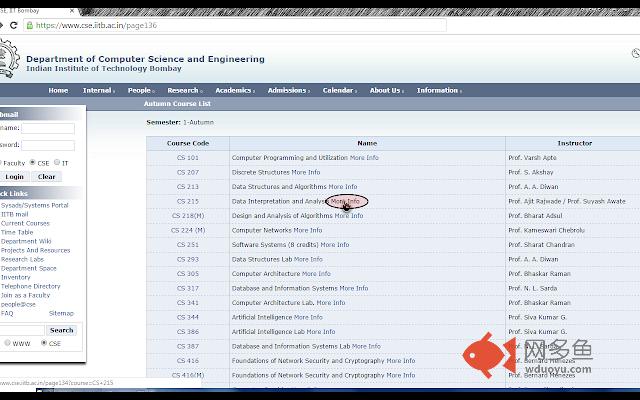Open the Current Courses quick link

point(25,223)
